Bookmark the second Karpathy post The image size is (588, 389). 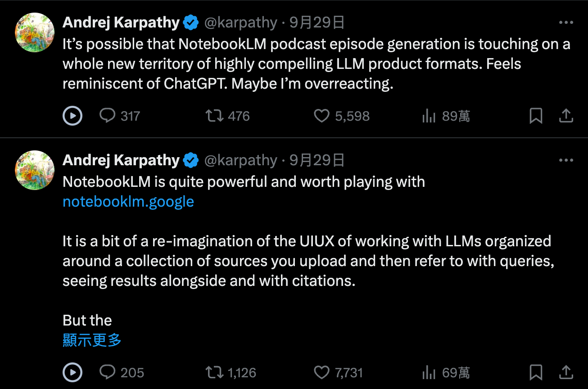point(535,372)
